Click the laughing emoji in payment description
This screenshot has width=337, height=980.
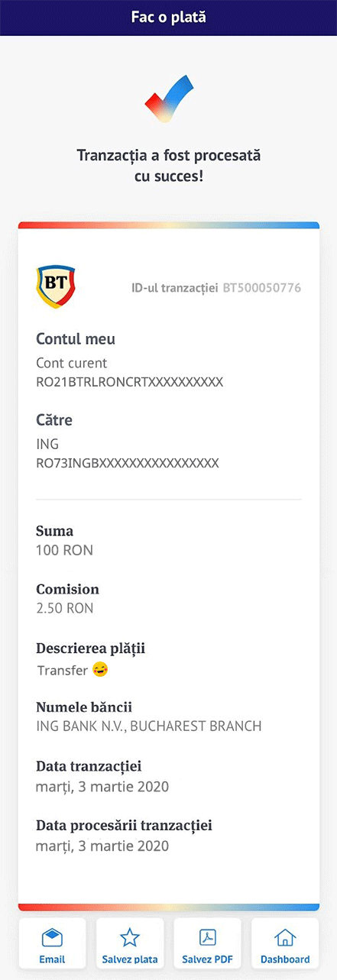pyautogui.click(x=99, y=670)
